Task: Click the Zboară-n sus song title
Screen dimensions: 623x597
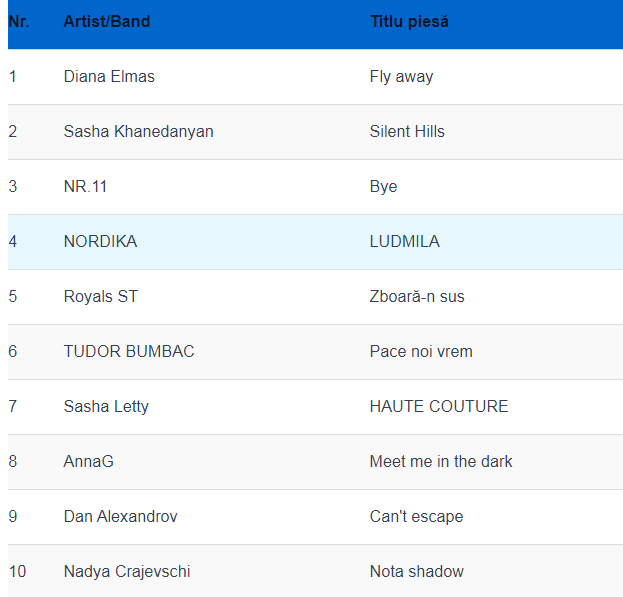Action: point(417,297)
